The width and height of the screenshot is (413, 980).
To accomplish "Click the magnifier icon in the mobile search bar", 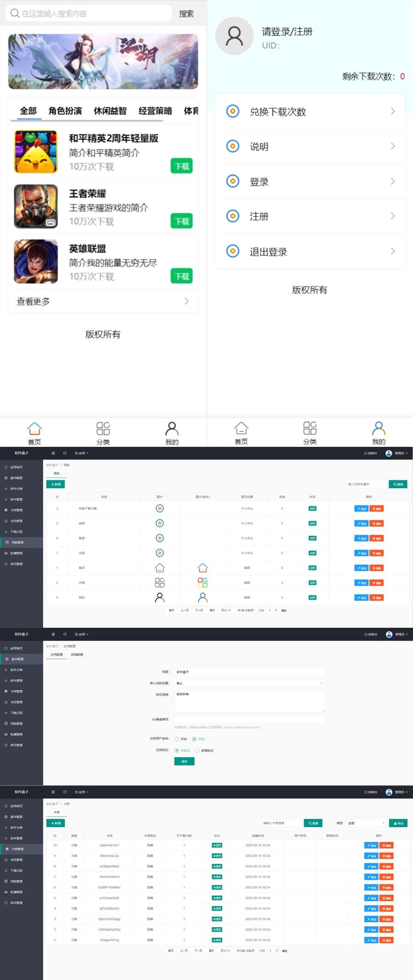I will click(15, 13).
